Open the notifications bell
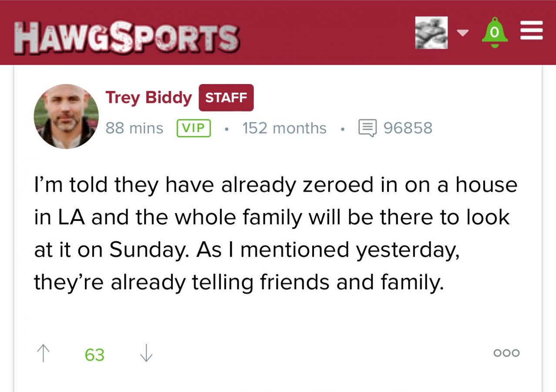Screen dimensions: 556x392 (x=494, y=33)
